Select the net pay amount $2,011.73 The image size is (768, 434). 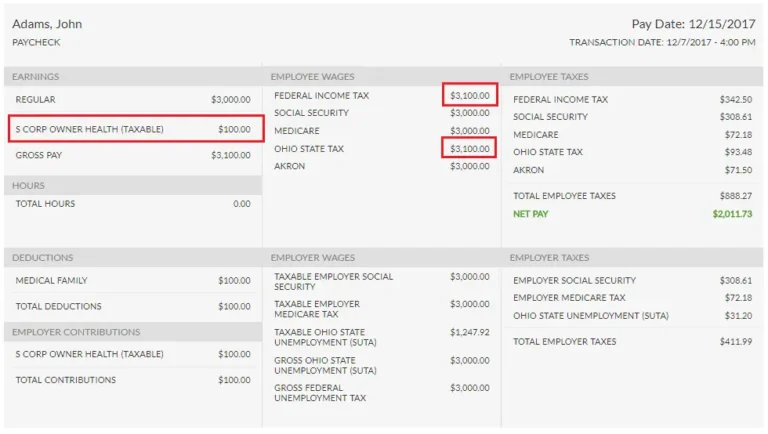coord(732,214)
